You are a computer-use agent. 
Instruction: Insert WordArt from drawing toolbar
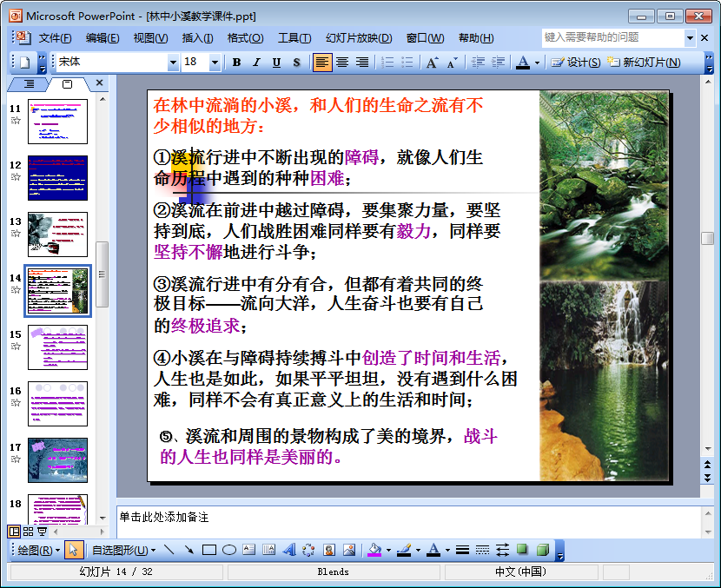point(288,550)
